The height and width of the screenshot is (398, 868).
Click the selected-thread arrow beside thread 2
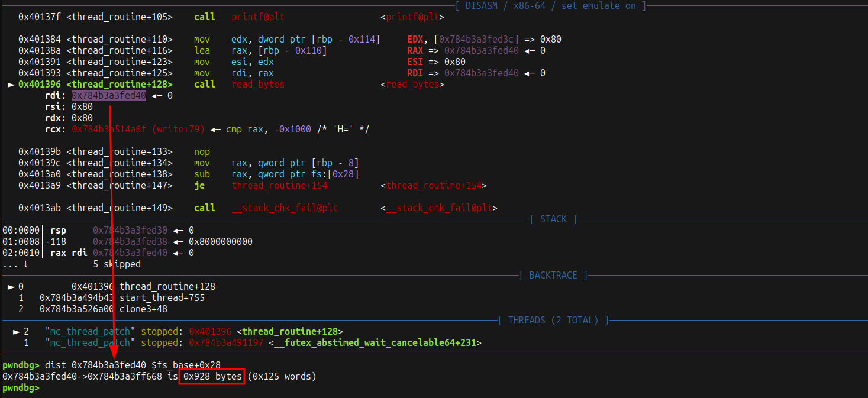coord(17,332)
